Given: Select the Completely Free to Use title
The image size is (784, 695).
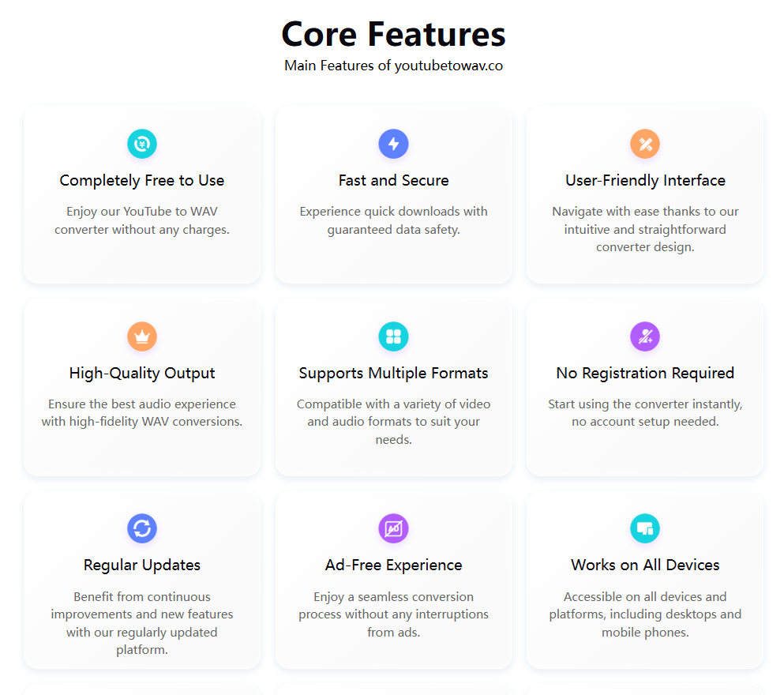Looking at the screenshot, I should (142, 181).
